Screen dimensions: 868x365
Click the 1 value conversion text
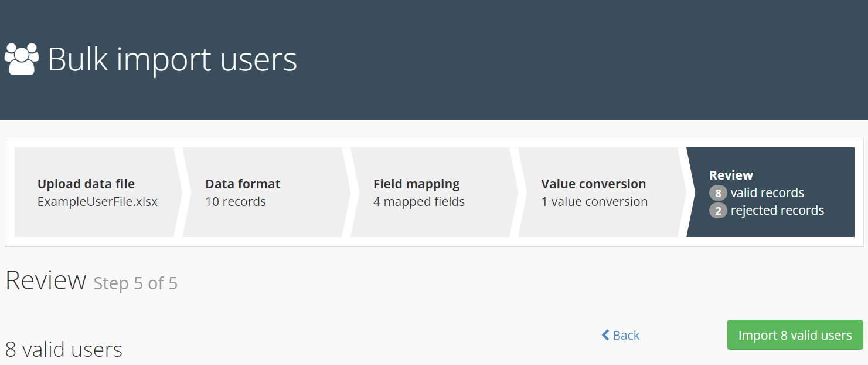[594, 202]
